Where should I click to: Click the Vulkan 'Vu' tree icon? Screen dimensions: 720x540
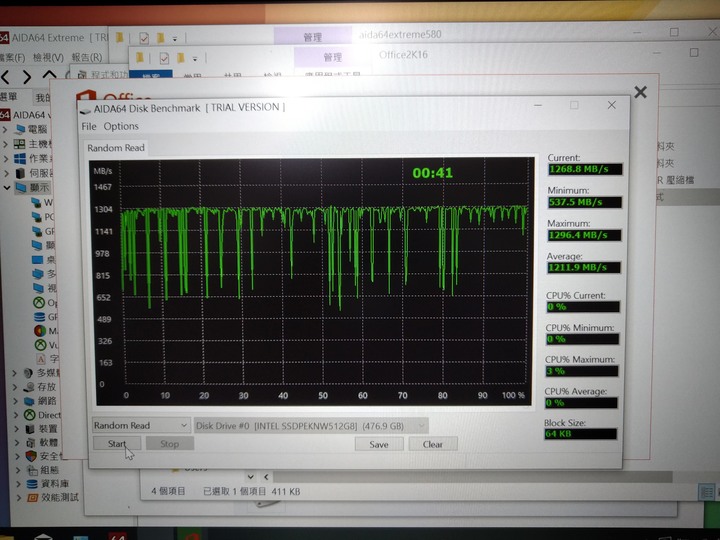point(40,344)
